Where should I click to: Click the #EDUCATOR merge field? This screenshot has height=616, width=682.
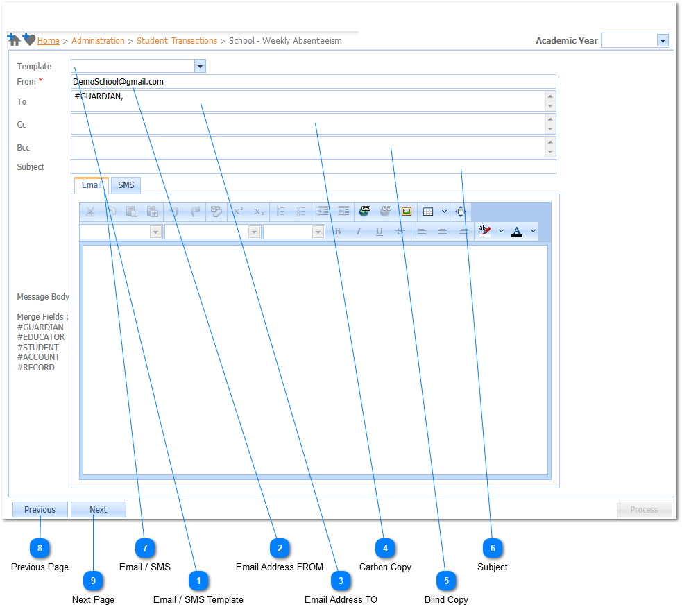41,337
